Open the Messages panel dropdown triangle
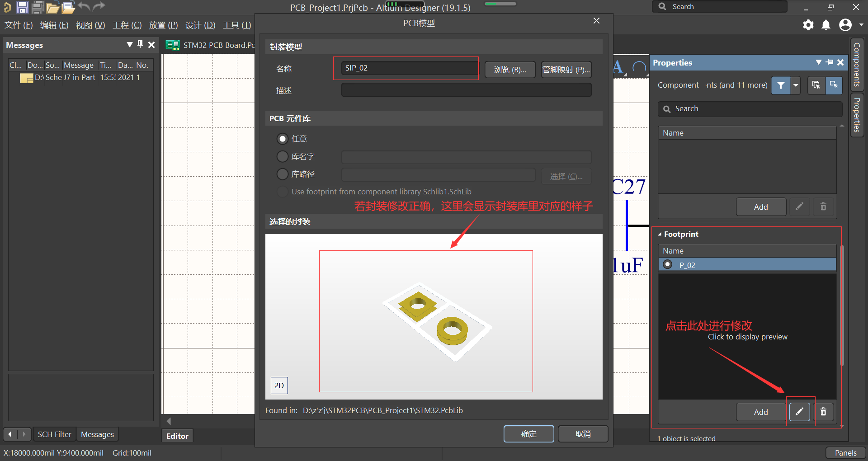Viewport: 868px width, 461px height. 130,45
